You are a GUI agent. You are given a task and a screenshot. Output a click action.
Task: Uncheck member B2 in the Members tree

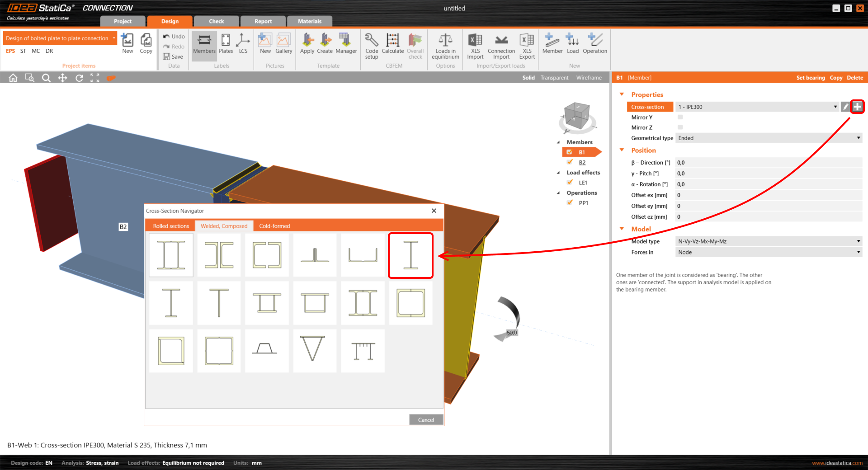[570, 162]
